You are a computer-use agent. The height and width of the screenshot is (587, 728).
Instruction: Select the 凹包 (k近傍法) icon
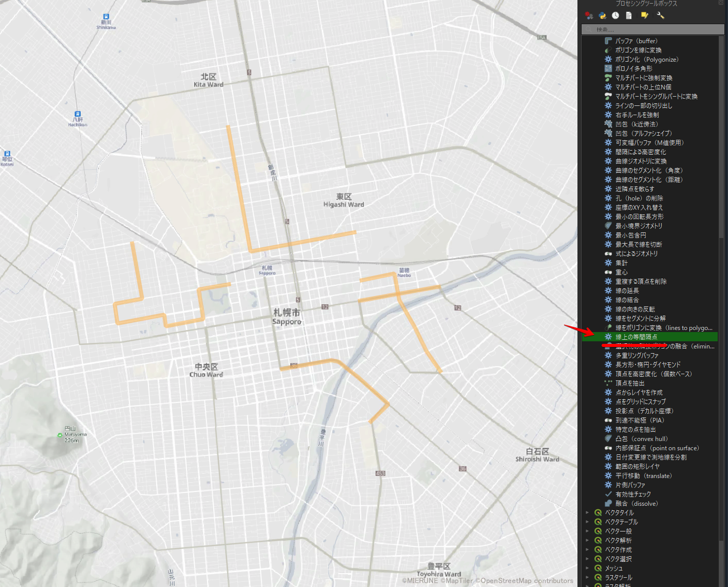(608, 124)
